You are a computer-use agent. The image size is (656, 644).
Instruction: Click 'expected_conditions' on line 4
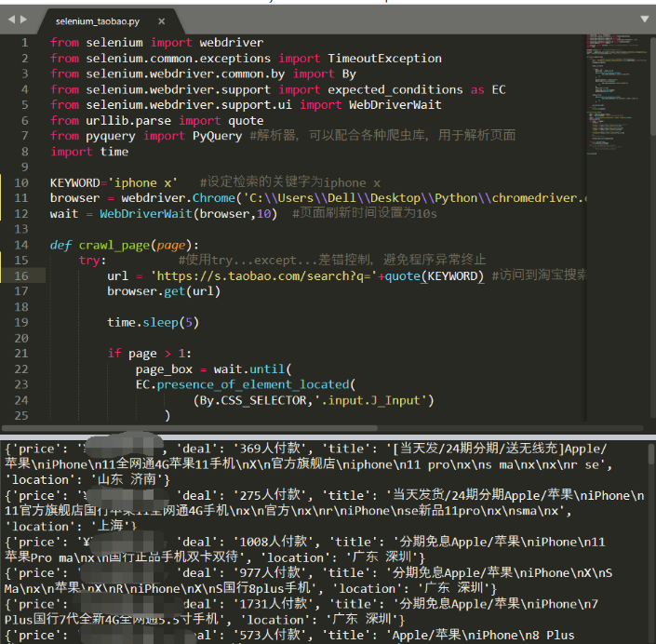coord(395,89)
